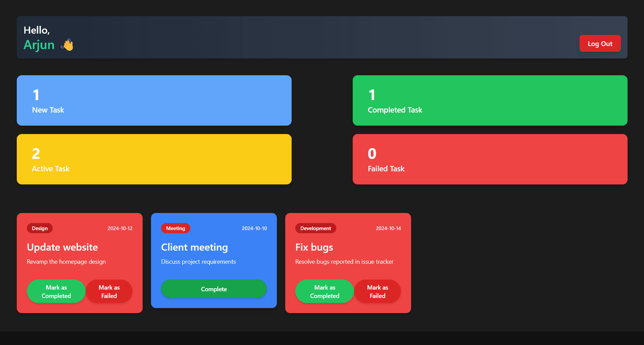
Task: Mark Fix bugs as Completed
Action: (x=325, y=291)
